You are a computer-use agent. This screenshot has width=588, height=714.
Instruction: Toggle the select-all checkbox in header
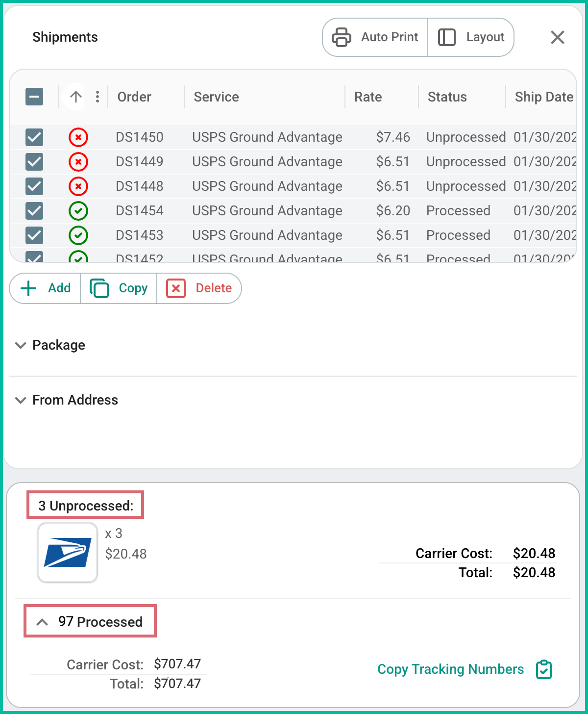coord(34,97)
